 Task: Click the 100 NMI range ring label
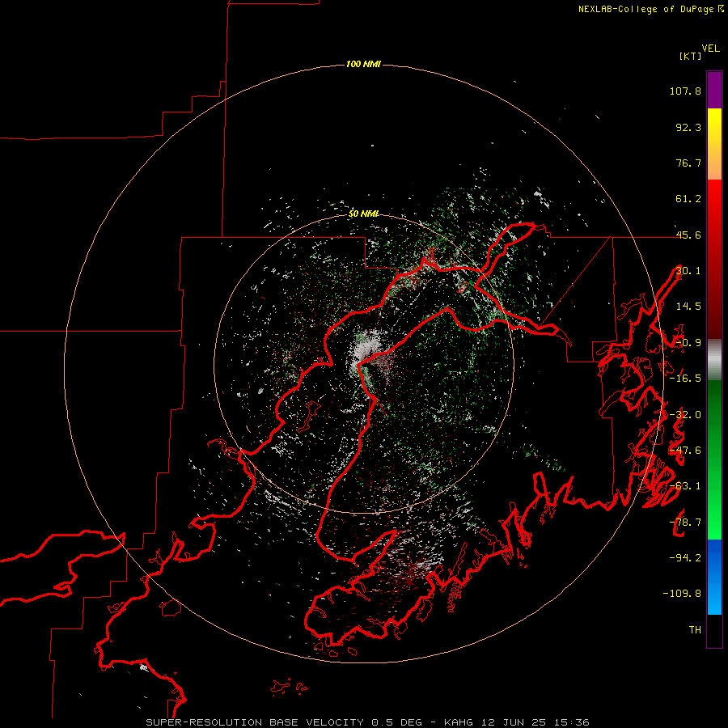coord(363,64)
